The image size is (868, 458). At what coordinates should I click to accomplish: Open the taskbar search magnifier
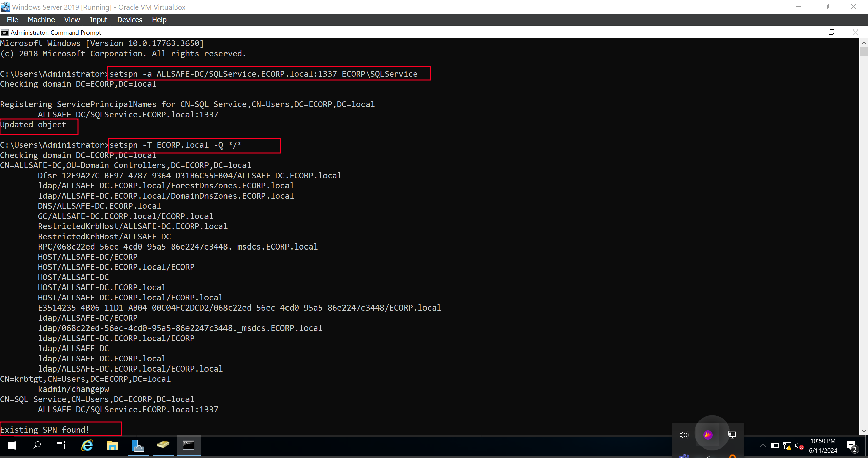(37, 445)
